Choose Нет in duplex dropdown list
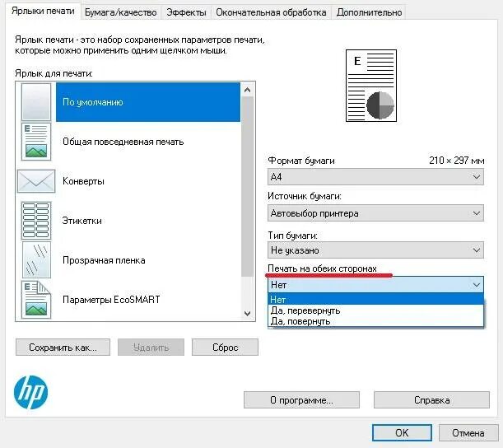The image size is (503, 448). 375,300
